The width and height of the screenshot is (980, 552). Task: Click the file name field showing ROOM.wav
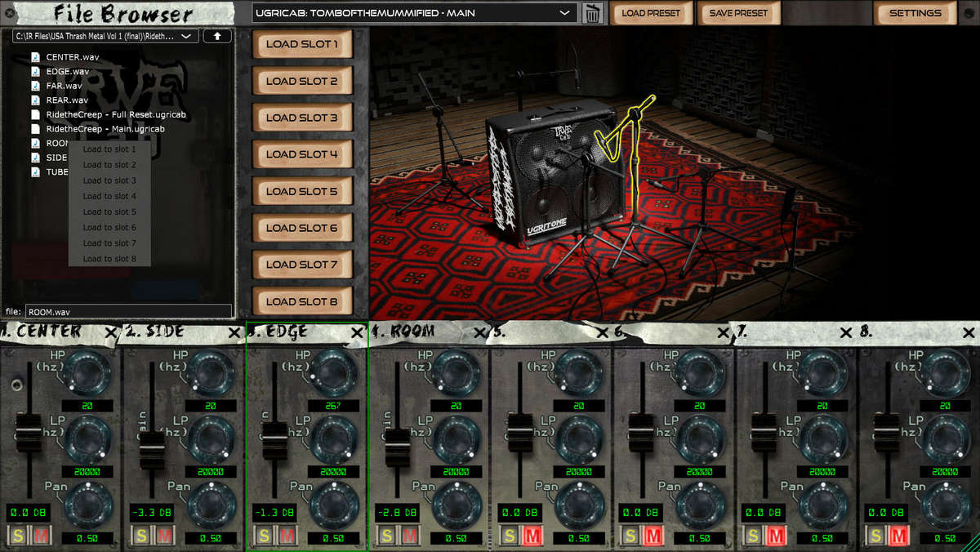pos(129,311)
